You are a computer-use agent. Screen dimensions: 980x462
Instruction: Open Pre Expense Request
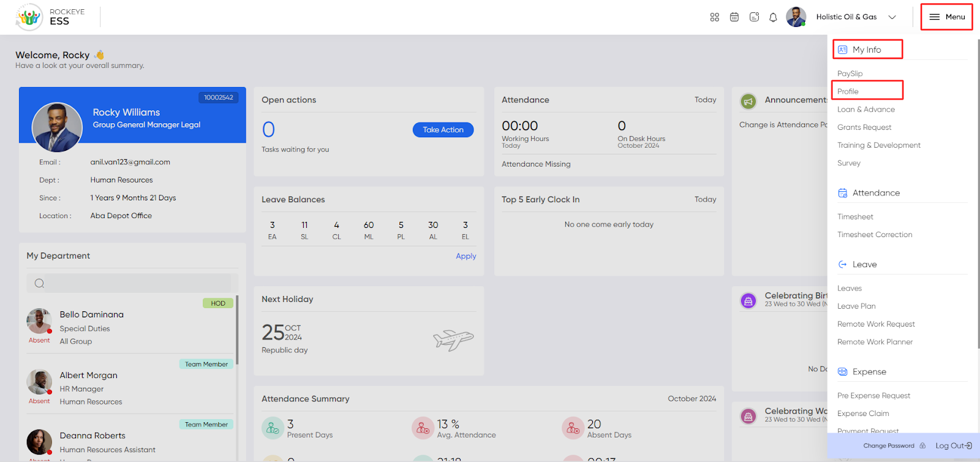[873, 396]
